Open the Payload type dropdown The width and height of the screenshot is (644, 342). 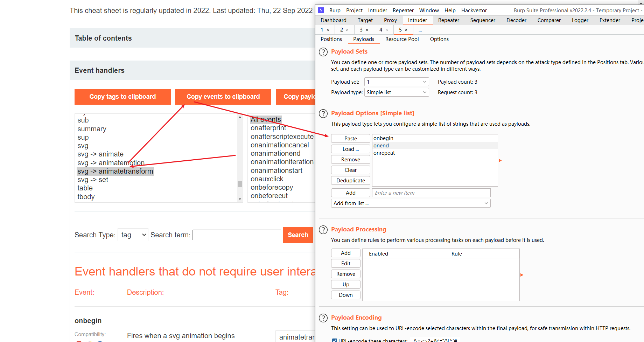pos(397,92)
